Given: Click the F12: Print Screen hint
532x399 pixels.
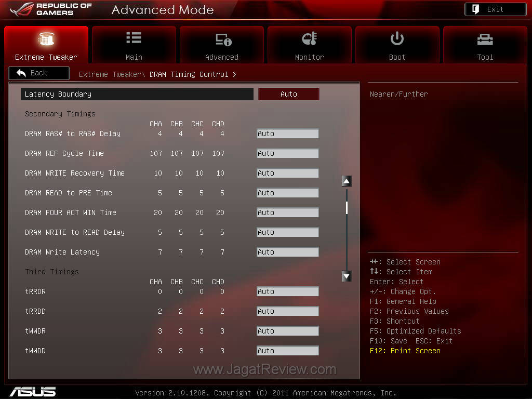Looking at the screenshot, I should pos(405,351).
